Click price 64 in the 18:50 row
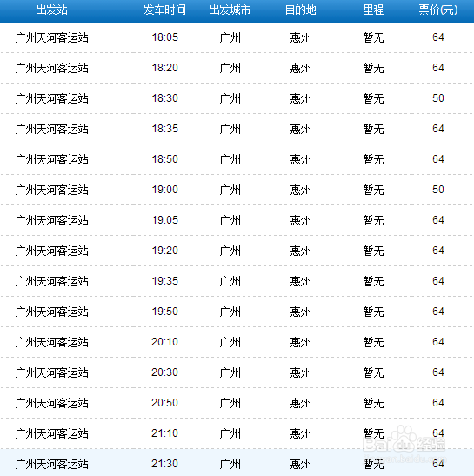 [x=438, y=159]
